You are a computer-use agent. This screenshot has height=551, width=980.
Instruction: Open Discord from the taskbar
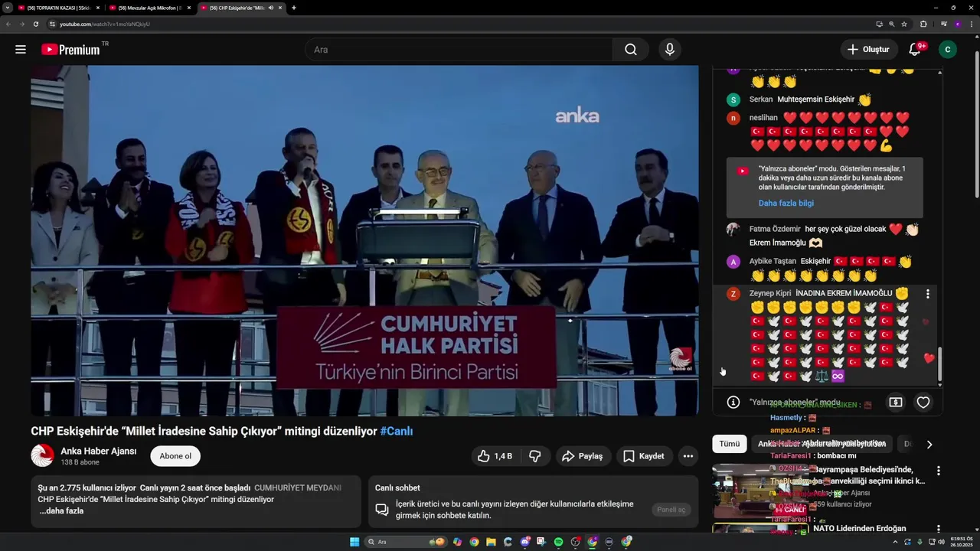524,542
